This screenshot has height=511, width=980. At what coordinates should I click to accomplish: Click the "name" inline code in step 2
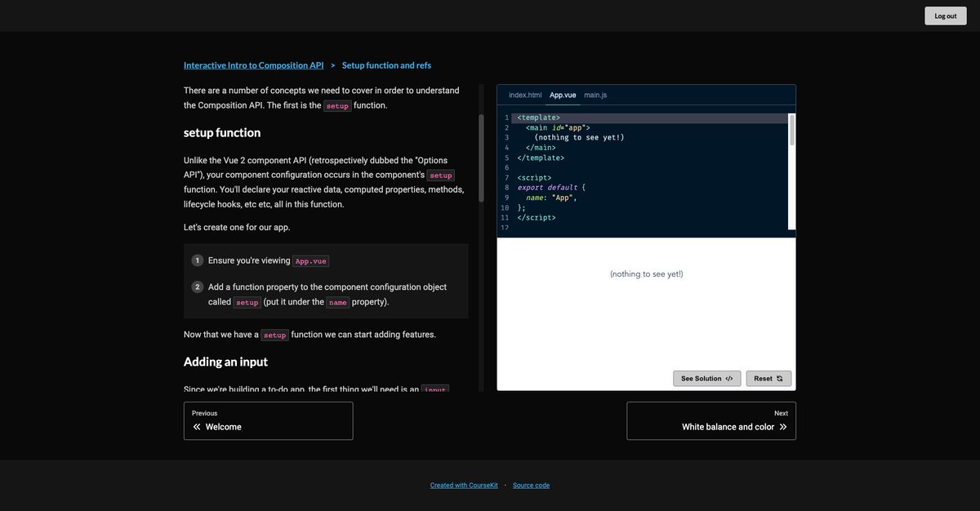coord(338,303)
